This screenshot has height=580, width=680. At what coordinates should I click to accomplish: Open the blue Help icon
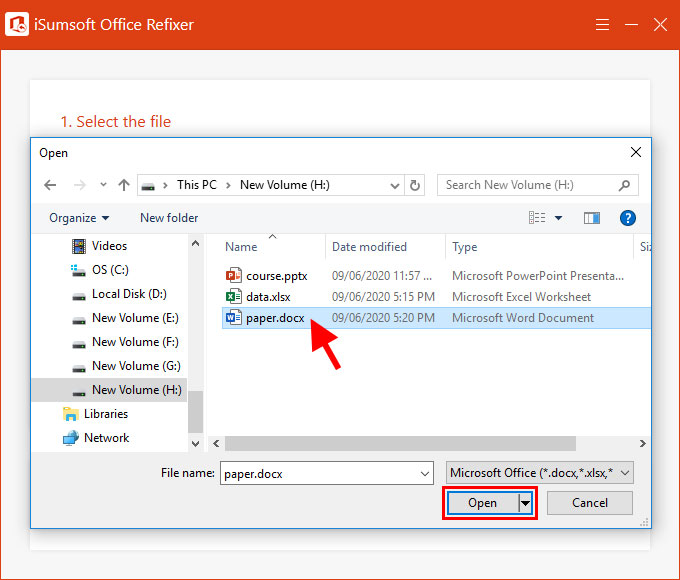[628, 218]
